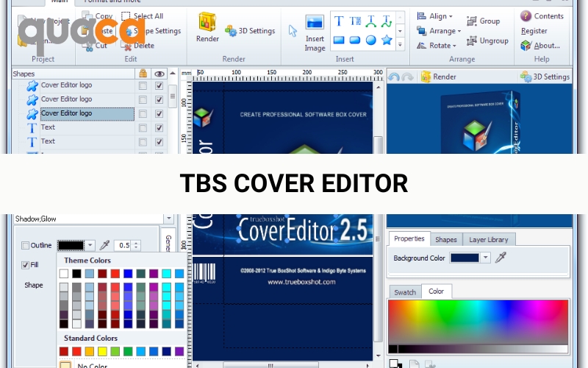Click the large Render icon in the ribbon

click(207, 27)
